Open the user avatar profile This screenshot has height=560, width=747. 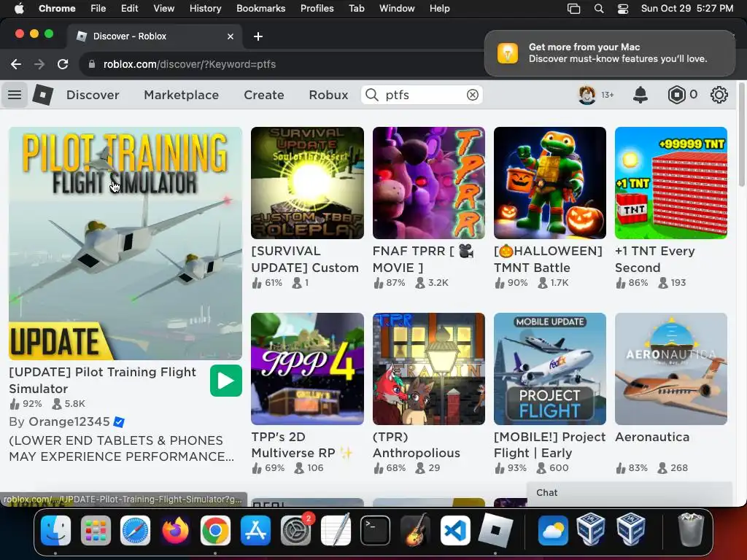coord(587,95)
